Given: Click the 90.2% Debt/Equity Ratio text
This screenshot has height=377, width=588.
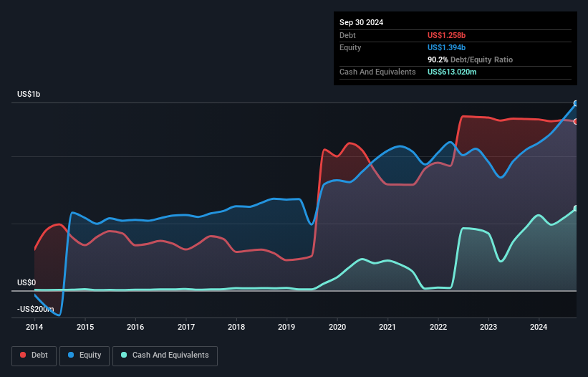Looking at the screenshot, I should 470,59.
